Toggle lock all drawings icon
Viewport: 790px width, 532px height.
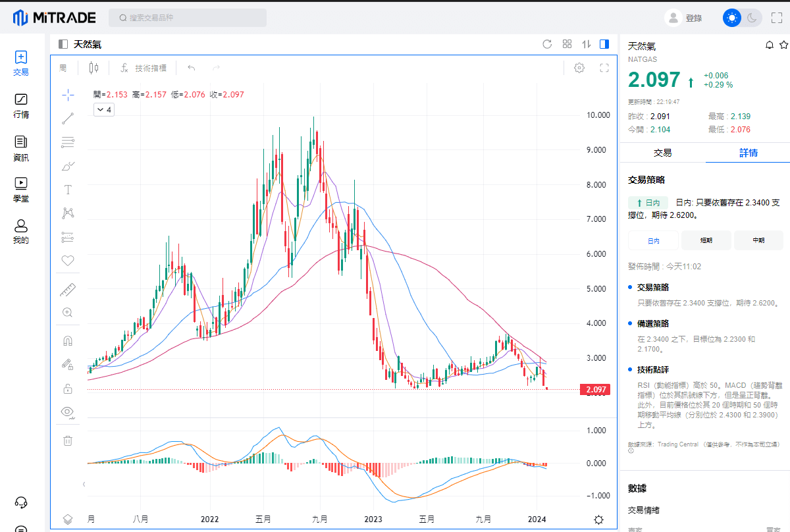coord(67,388)
